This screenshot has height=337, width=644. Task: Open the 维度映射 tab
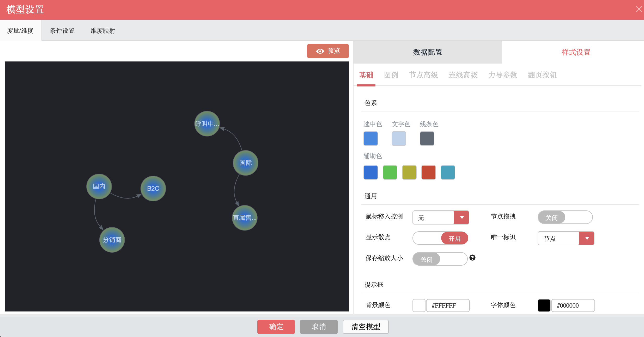coord(103,30)
